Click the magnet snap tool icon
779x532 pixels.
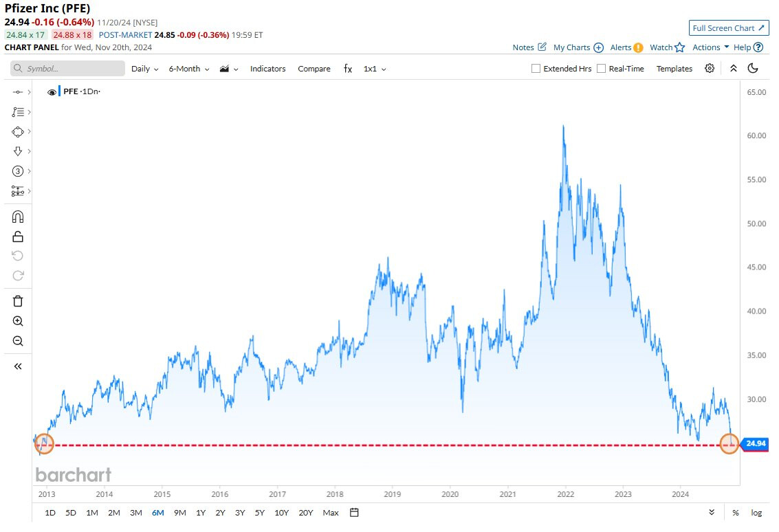point(18,217)
